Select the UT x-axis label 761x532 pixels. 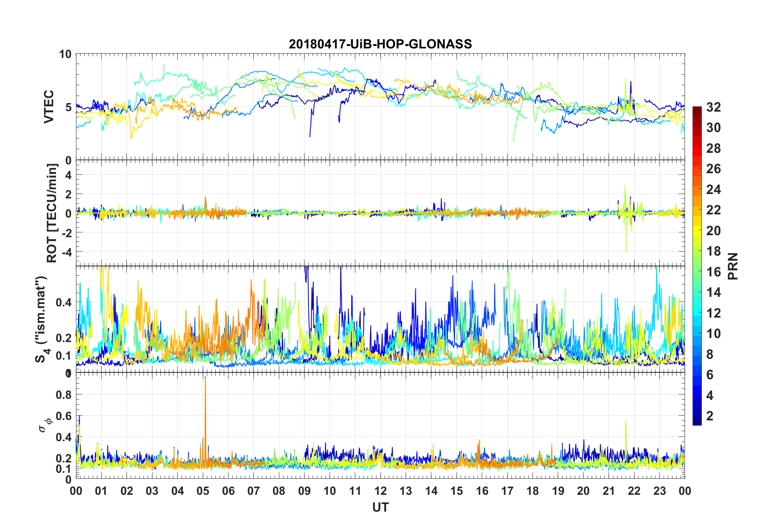click(380, 508)
